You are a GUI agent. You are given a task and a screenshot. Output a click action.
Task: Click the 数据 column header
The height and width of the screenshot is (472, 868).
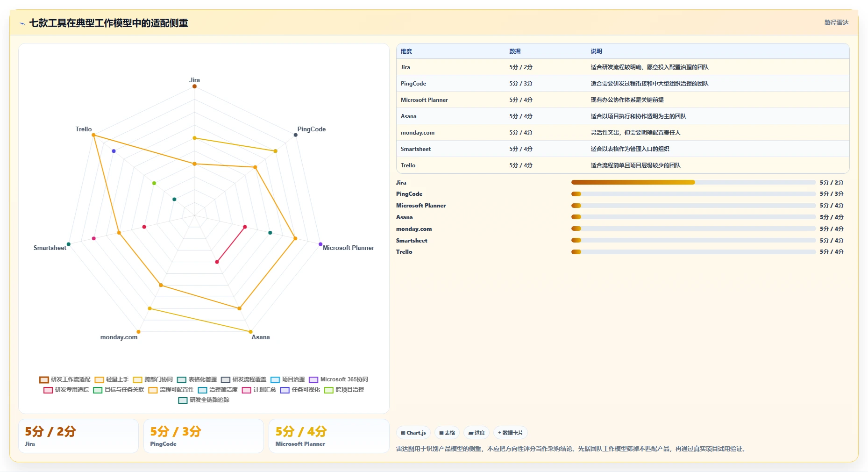[x=515, y=51]
